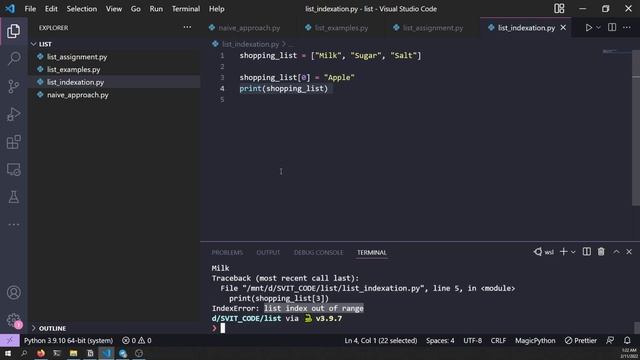
Task: Open the Search view icon
Action: pyautogui.click(x=13, y=58)
